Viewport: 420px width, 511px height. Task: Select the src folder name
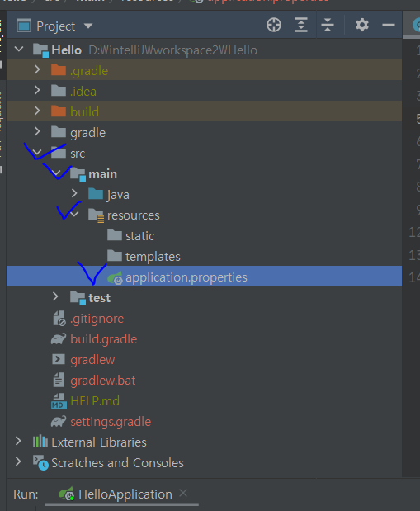tap(78, 154)
